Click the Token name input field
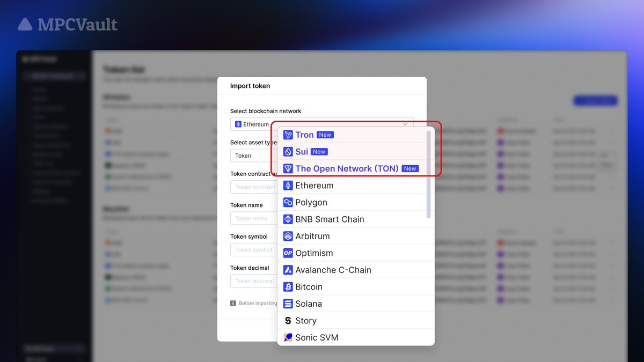644x362 pixels. [x=254, y=218]
